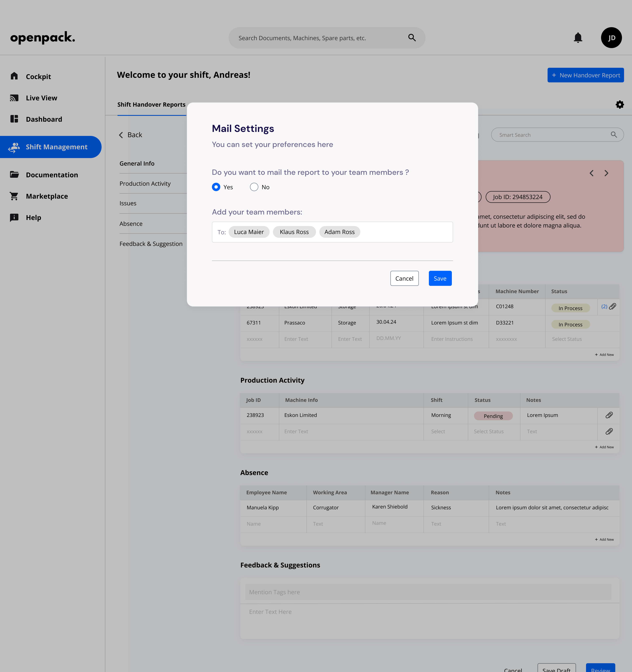
Task: Click the DD.MM.YY date cell
Action: [396, 339]
